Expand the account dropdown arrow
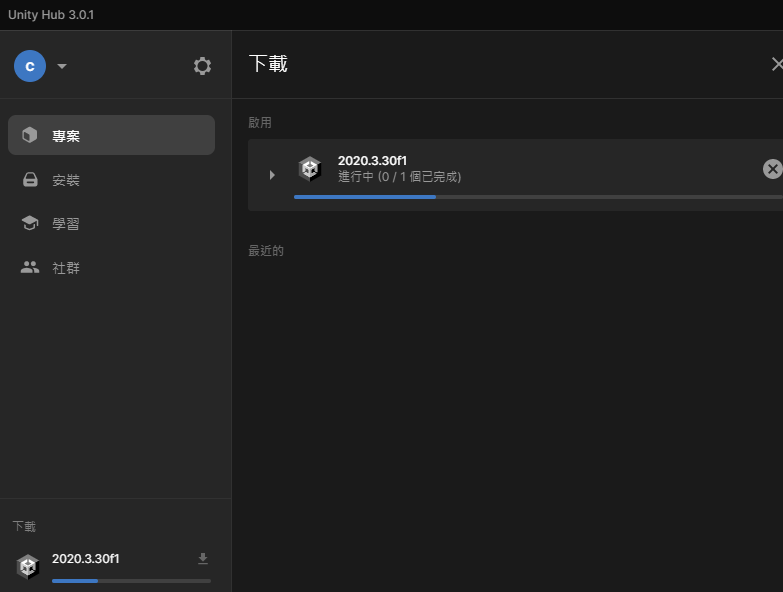 [62, 66]
